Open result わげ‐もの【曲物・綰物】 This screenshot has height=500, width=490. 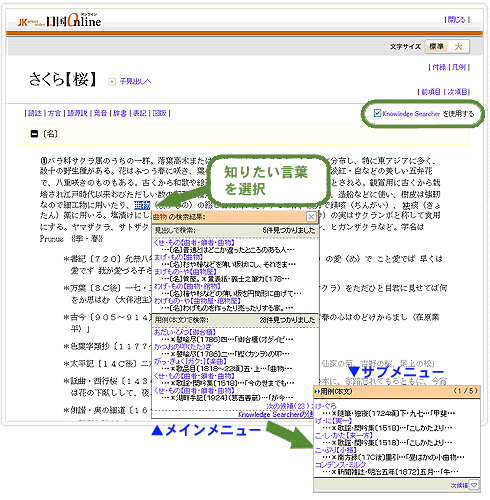pos(187,286)
